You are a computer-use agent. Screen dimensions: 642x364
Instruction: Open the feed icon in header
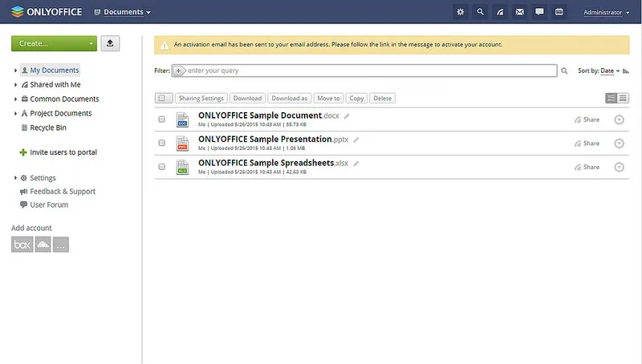[x=500, y=12]
